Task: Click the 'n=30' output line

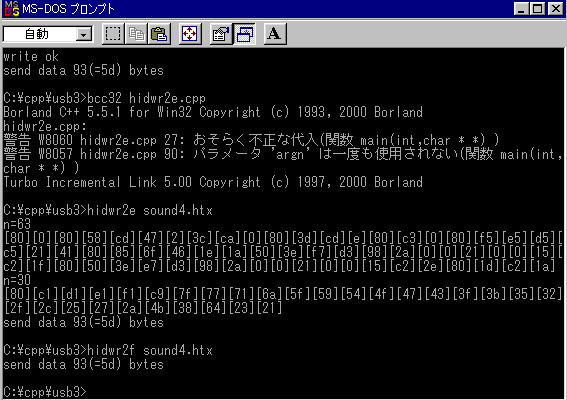Action: pos(17,280)
